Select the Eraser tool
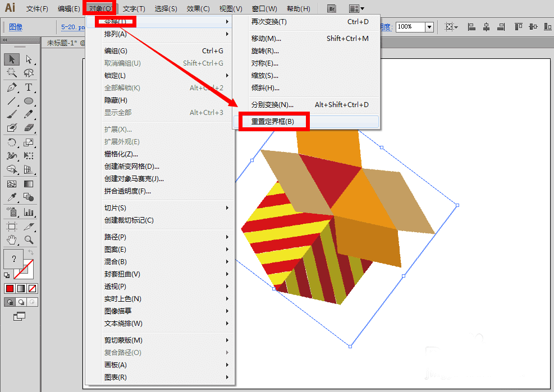Screen dimensions: 554x392 pos(29,127)
